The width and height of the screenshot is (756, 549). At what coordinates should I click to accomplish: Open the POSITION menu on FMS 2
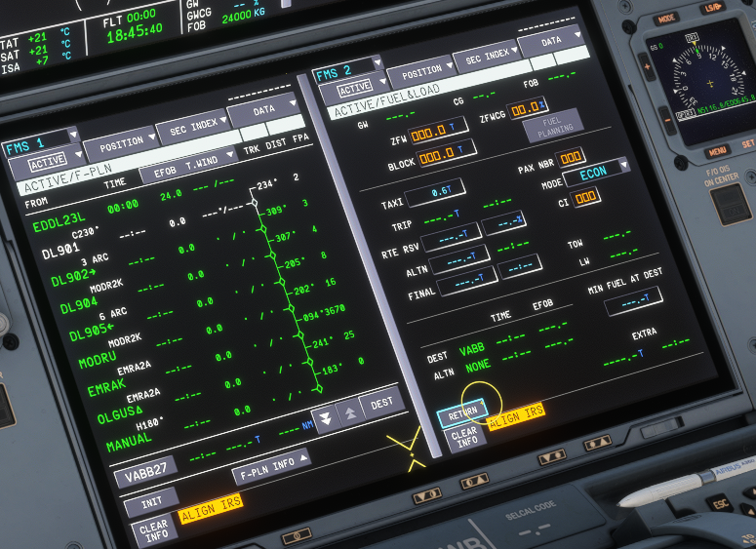tap(421, 73)
